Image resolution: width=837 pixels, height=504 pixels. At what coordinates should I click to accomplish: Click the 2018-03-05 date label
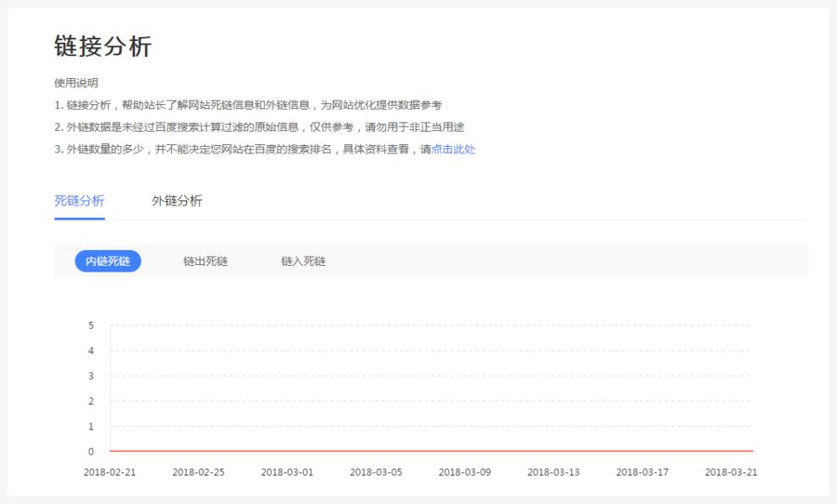[x=376, y=471]
